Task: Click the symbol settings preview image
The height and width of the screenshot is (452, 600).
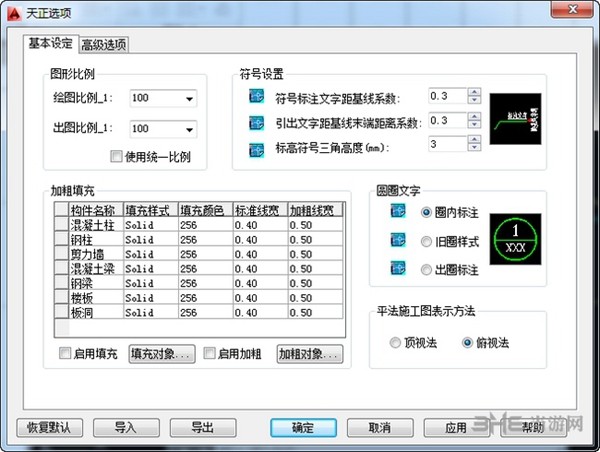Action: point(515,119)
